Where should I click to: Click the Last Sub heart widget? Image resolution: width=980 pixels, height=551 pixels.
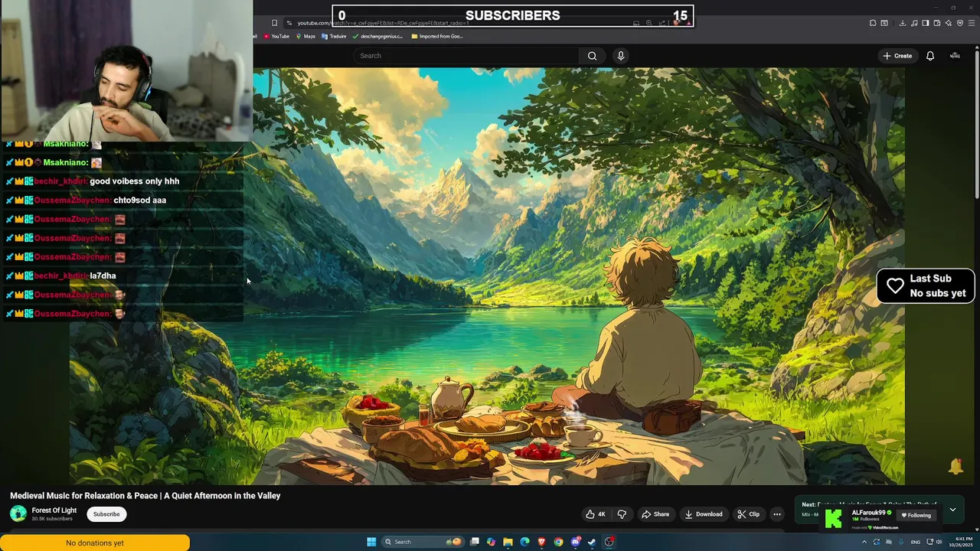click(x=926, y=286)
